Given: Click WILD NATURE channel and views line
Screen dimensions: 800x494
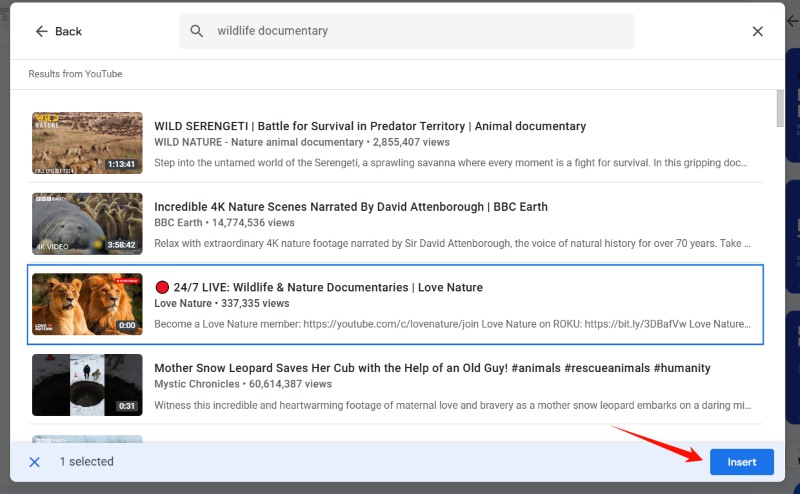Looking at the screenshot, I should (x=302, y=142).
